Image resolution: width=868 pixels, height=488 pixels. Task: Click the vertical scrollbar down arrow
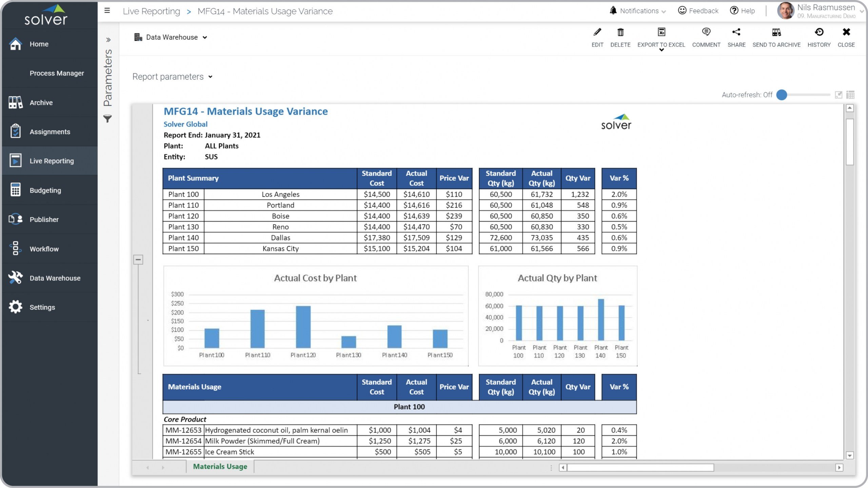(x=850, y=455)
